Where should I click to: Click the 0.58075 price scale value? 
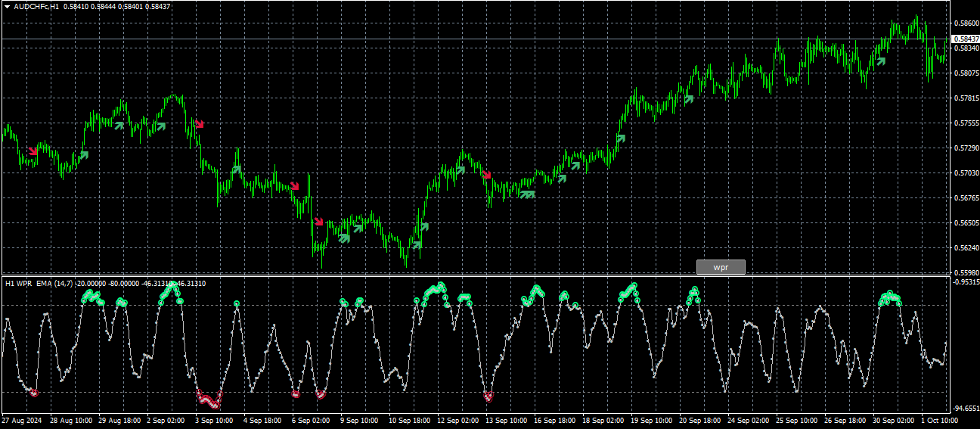tap(965, 73)
